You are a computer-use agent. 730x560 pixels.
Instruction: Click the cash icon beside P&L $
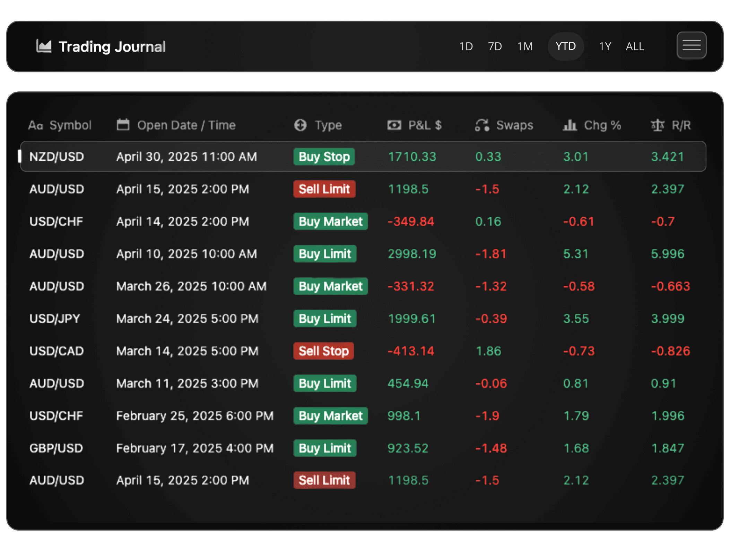pyautogui.click(x=394, y=125)
